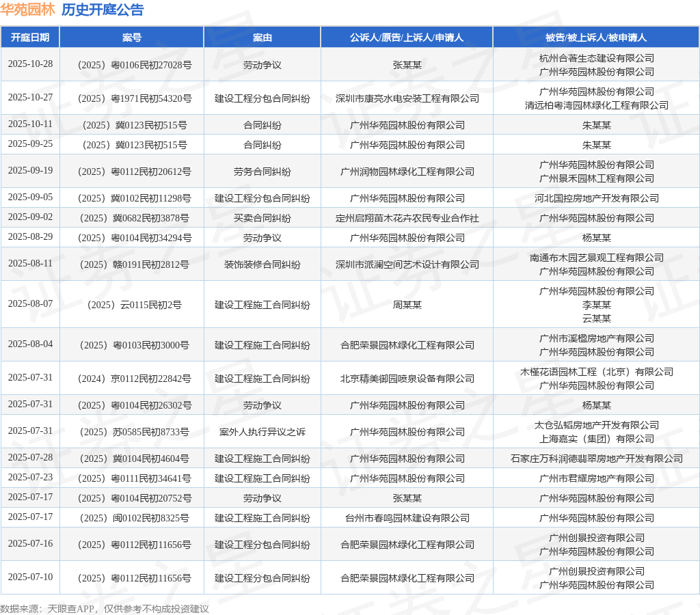Viewport: 700px width, 615px height.
Task: Click cause 买卖合同纠纷
Action: click(x=262, y=218)
